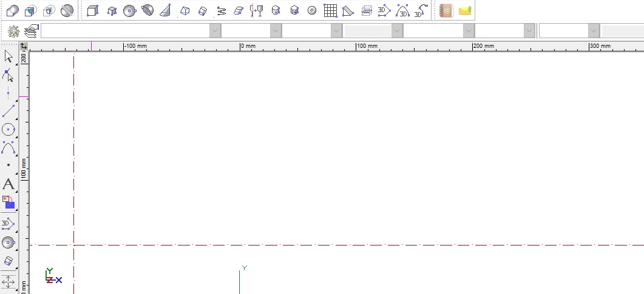
Task: Choose the Cone primitive tool
Action: click(165, 10)
